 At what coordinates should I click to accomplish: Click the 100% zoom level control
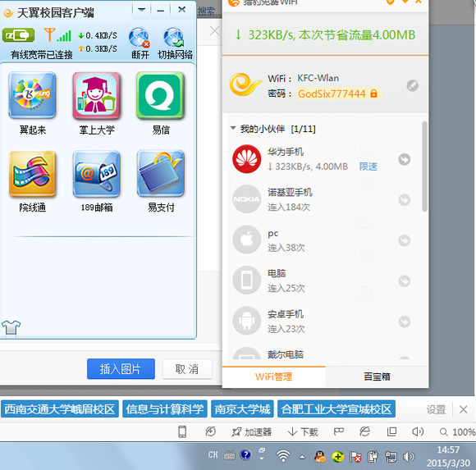[458, 431]
